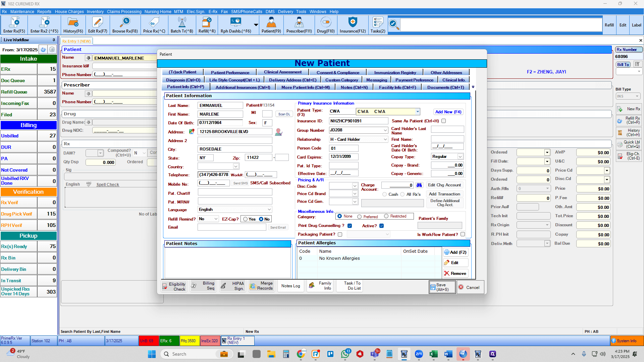This screenshot has height=362, width=644.
Task: Open Edit Rx (F7) toolbar icon
Action: 98,25
